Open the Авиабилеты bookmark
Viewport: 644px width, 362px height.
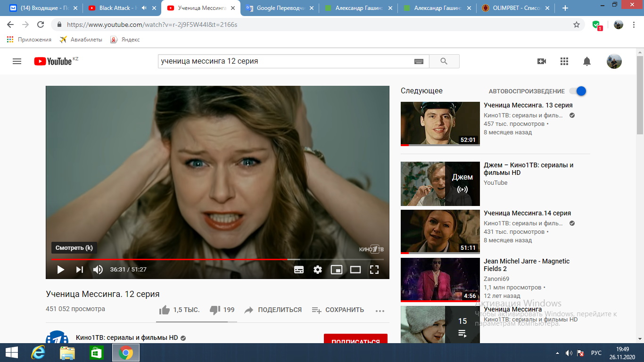81,40
